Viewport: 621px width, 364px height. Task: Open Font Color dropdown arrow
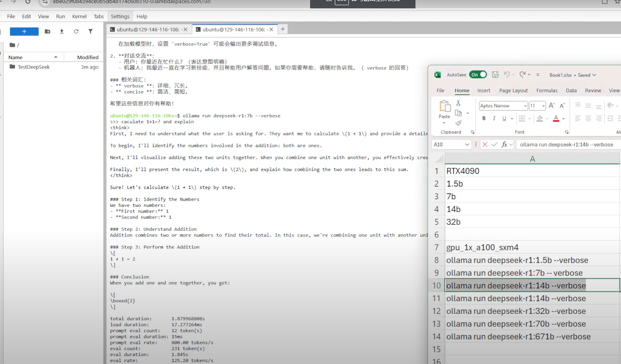coord(564,119)
